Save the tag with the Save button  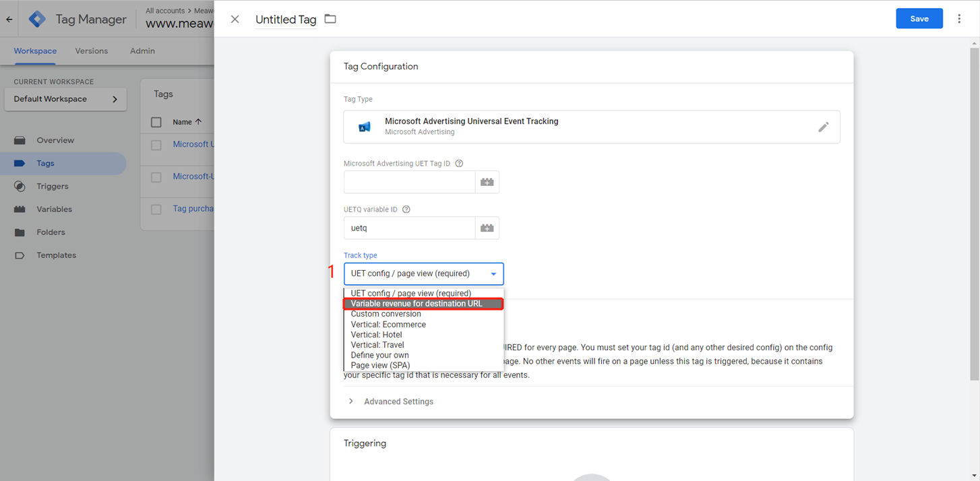click(x=919, y=19)
